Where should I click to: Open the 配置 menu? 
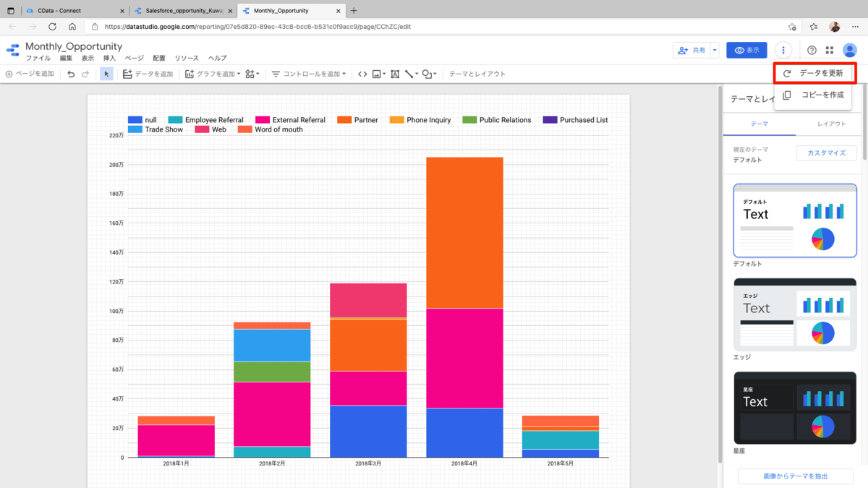159,58
